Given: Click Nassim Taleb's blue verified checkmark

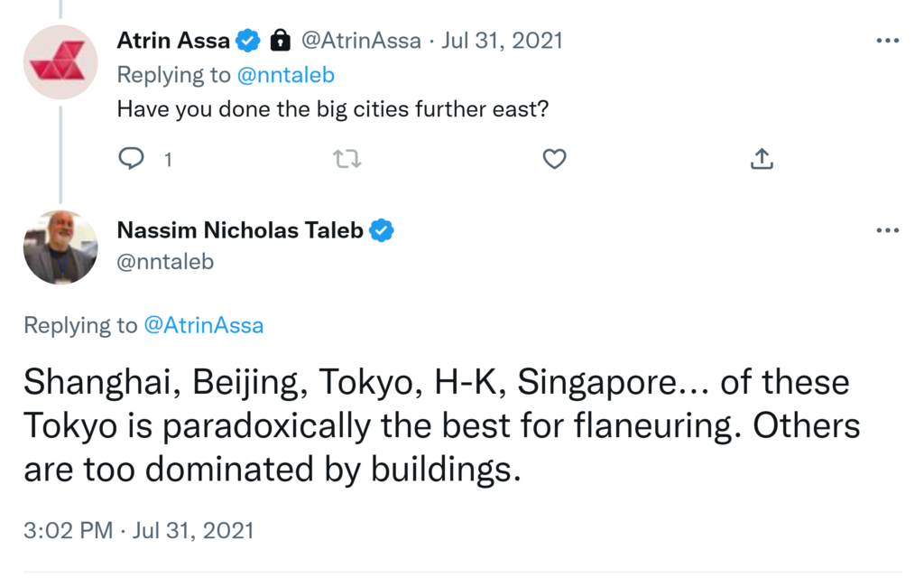Looking at the screenshot, I should (x=382, y=231).
